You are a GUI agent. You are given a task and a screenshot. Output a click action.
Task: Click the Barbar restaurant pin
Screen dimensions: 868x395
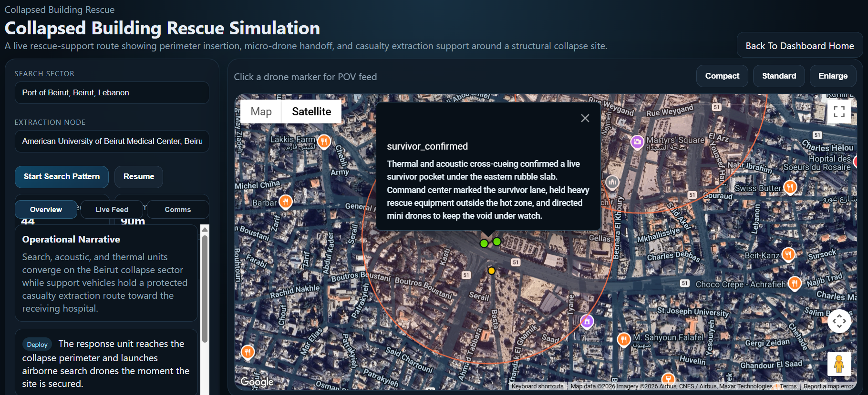[285, 202]
